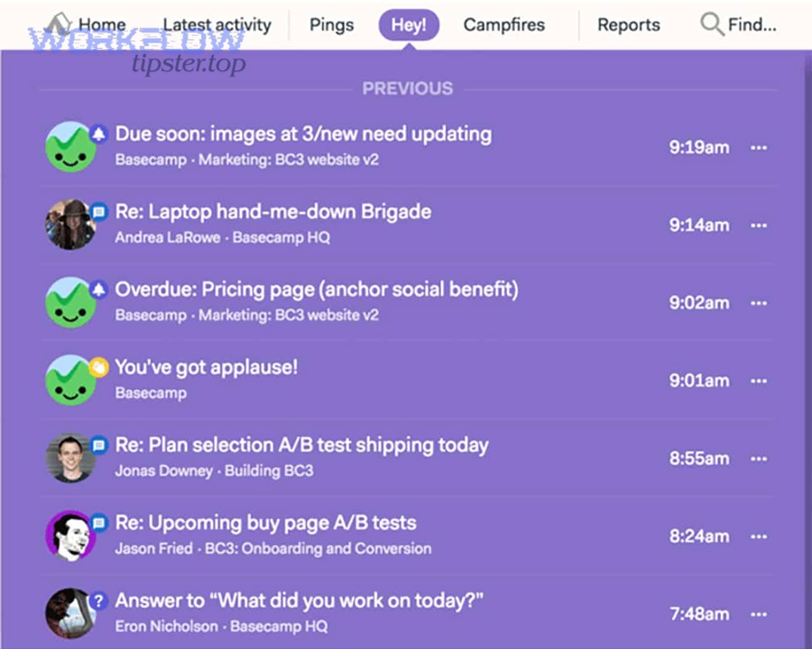Click the 9:01am timestamp
Image resolution: width=812 pixels, height=649 pixels.
click(x=699, y=381)
